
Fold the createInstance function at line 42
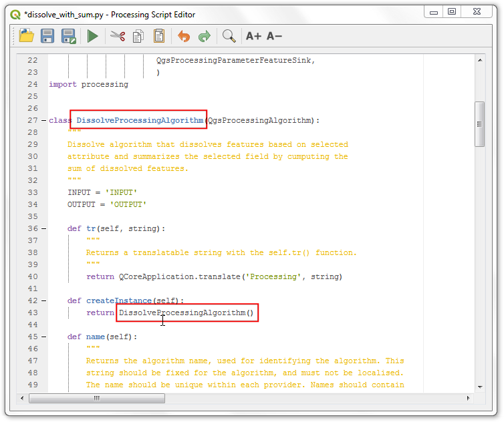tap(43, 300)
